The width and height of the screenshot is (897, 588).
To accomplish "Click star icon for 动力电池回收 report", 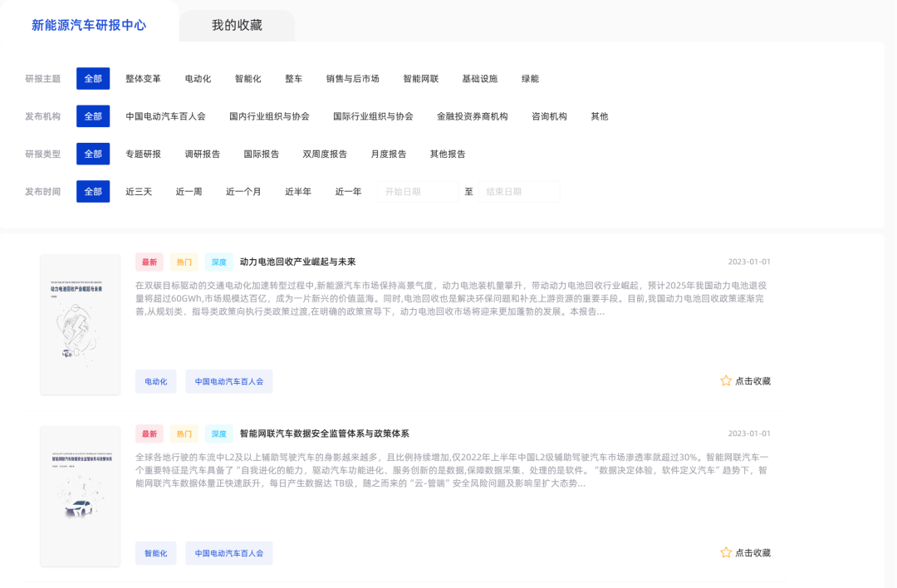I will pyautogui.click(x=726, y=381).
